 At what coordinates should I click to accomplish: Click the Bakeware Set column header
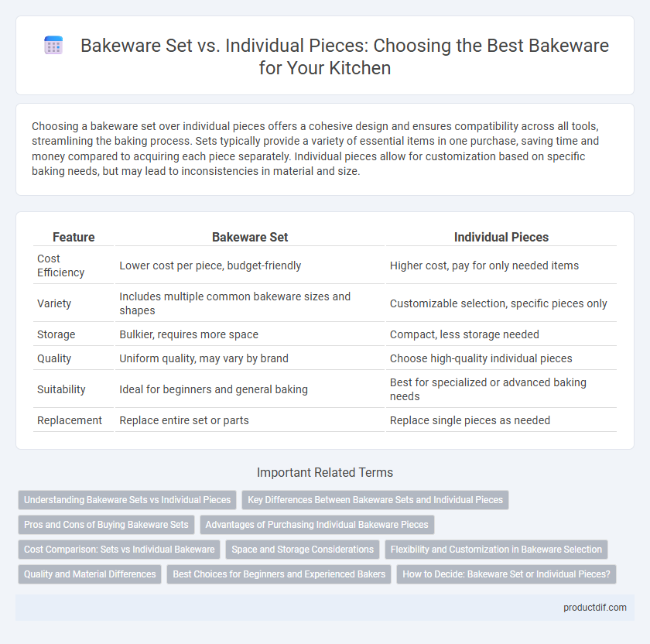click(250, 237)
